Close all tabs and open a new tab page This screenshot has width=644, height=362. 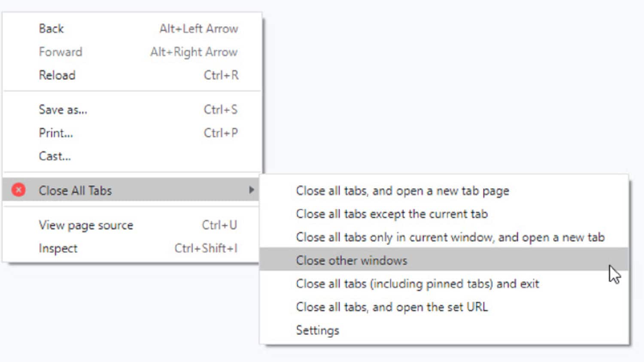pos(402,191)
